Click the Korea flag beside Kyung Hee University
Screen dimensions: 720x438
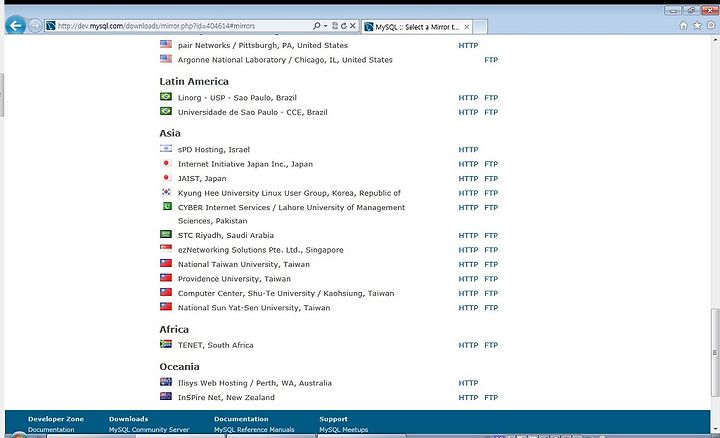pos(166,192)
